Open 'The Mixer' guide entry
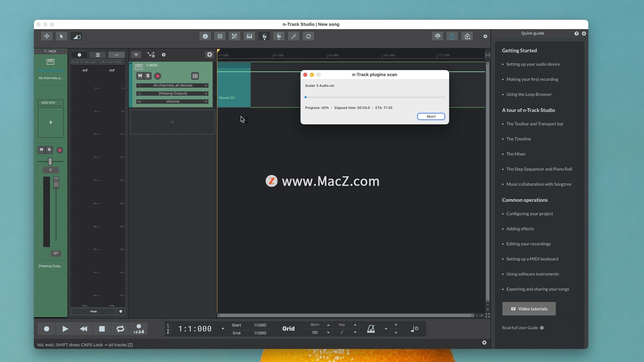644x362 pixels. pos(516,154)
